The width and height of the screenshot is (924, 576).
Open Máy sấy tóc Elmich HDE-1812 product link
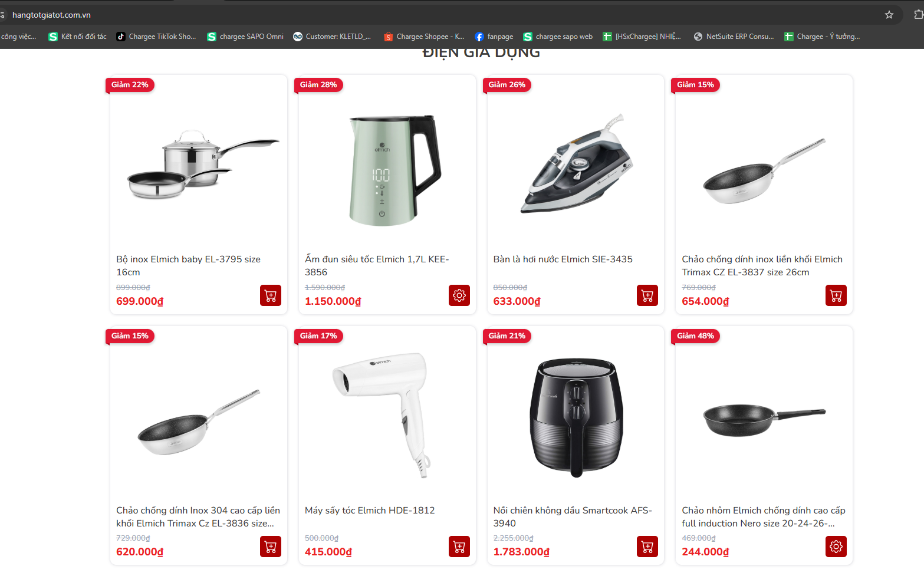pyautogui.click(x=370, y=511)
